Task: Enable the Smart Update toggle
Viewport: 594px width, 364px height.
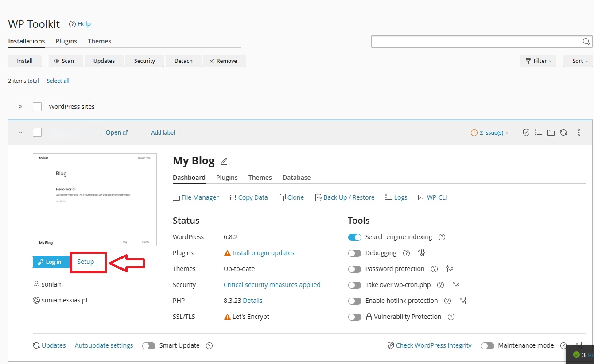Action: 149,345
